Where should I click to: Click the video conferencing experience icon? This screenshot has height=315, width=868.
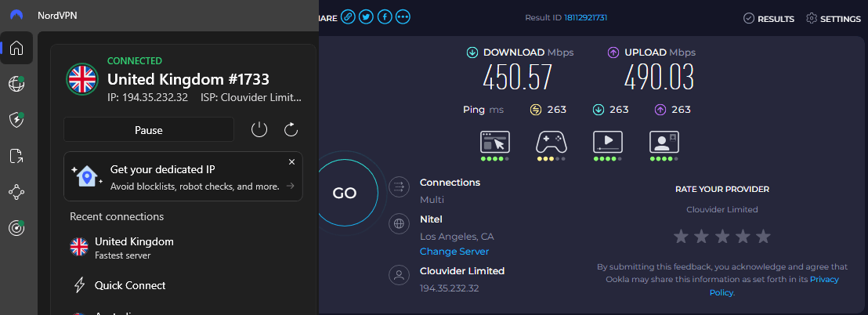[664, 142]
